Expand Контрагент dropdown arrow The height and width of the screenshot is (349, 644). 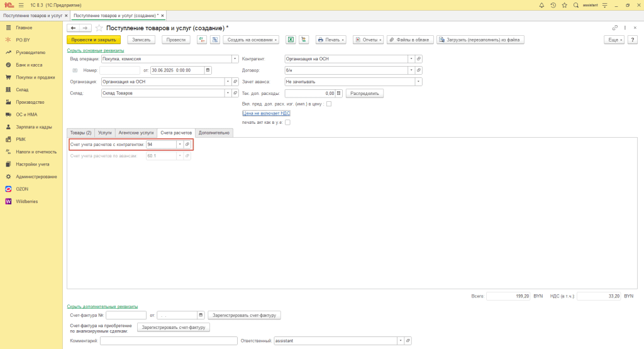(411, 58)
